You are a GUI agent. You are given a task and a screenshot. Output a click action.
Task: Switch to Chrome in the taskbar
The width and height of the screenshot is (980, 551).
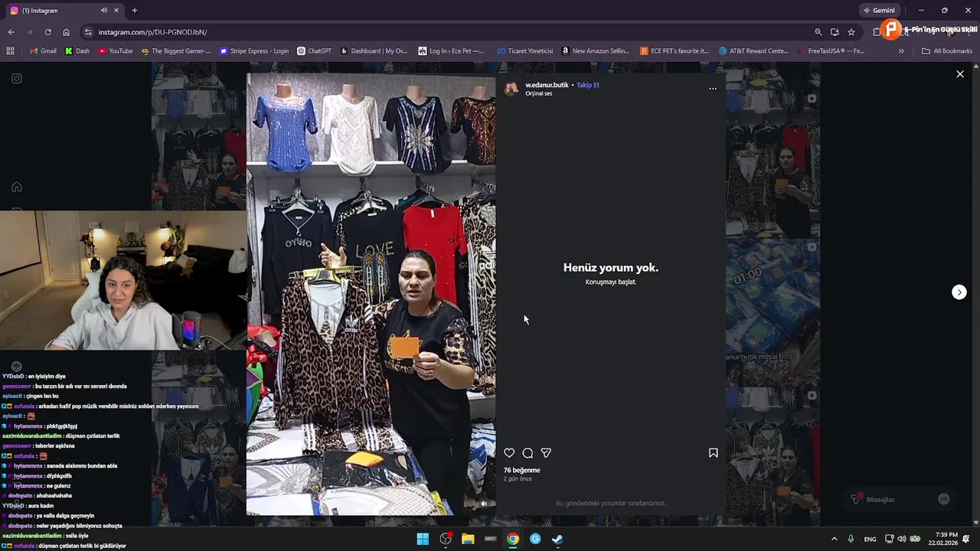pyautogui.click(x=513, y=539)
